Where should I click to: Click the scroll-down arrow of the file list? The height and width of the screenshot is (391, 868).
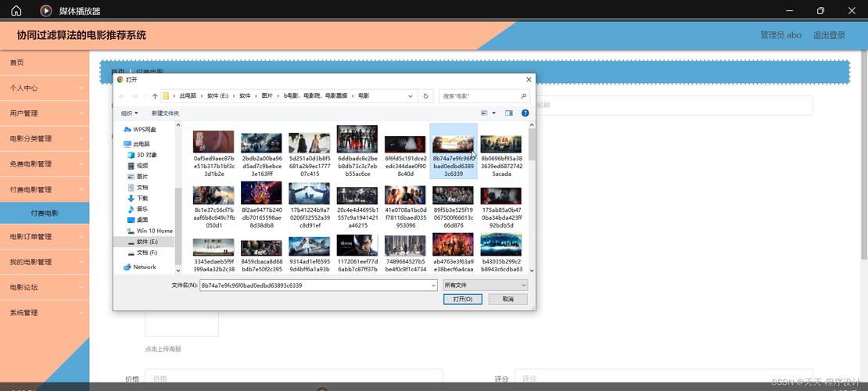pyautogui.click(x=532, y=271)
